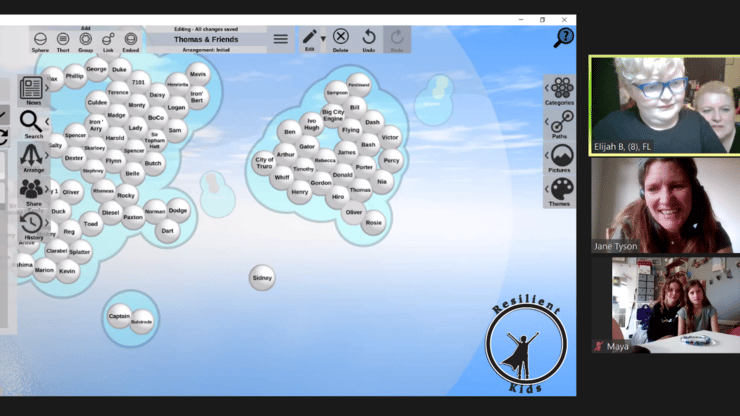Add a Thort with the toolbar icon
Screen dimensions: 740x416
pos(63,39)
